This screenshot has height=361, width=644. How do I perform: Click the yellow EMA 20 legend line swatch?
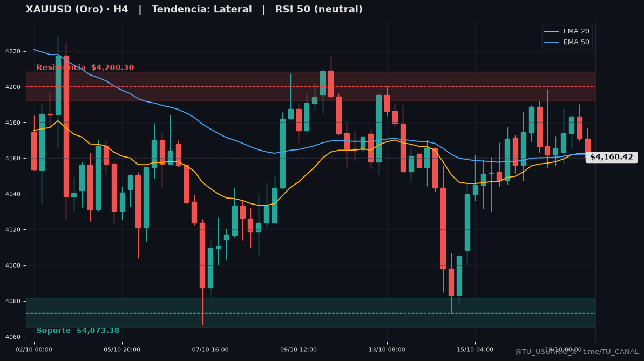552,31
